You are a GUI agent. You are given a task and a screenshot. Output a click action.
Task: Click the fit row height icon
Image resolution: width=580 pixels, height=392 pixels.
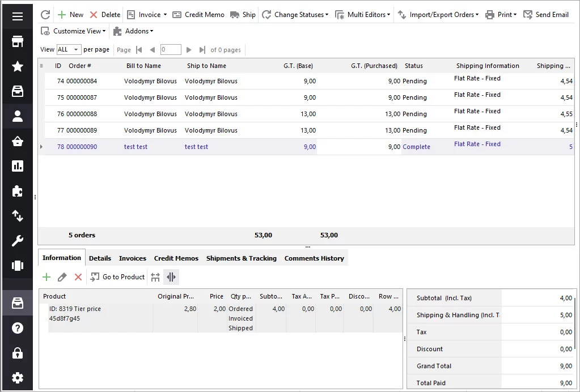[155, 277]
